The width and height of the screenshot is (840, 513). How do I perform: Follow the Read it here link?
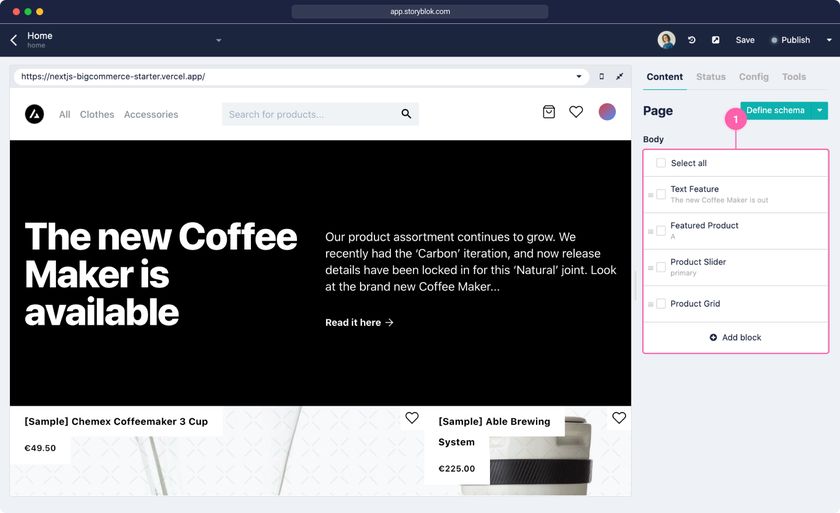coord(359,322)
